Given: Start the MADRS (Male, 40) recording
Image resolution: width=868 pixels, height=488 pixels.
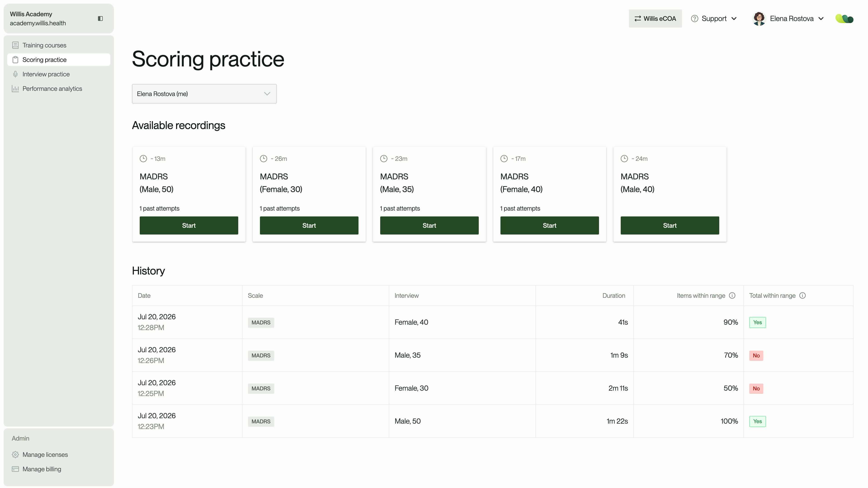Looking at the screenshot, I should coord(670,226).
